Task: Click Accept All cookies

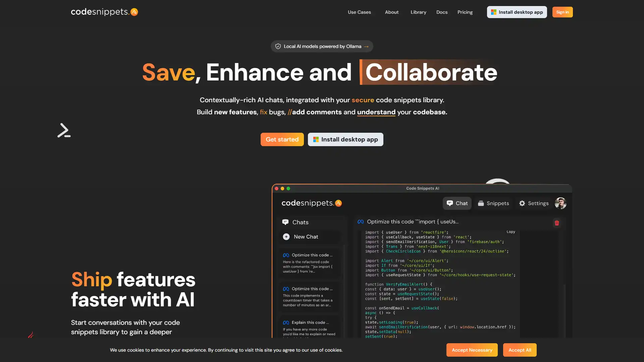Action: tap(520, 350)
